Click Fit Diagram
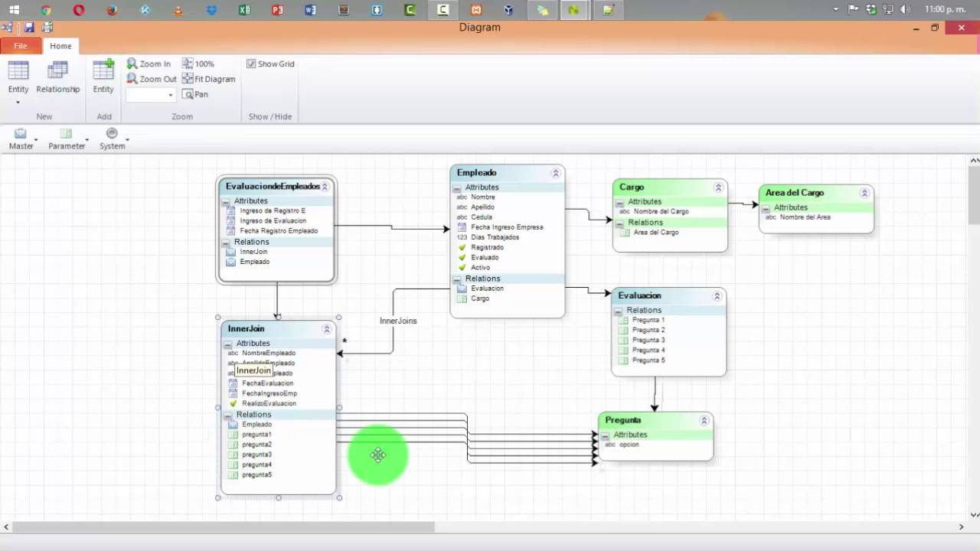Image resolution: width=980 pixels, height=551 pixels. (x=209, y=79)
